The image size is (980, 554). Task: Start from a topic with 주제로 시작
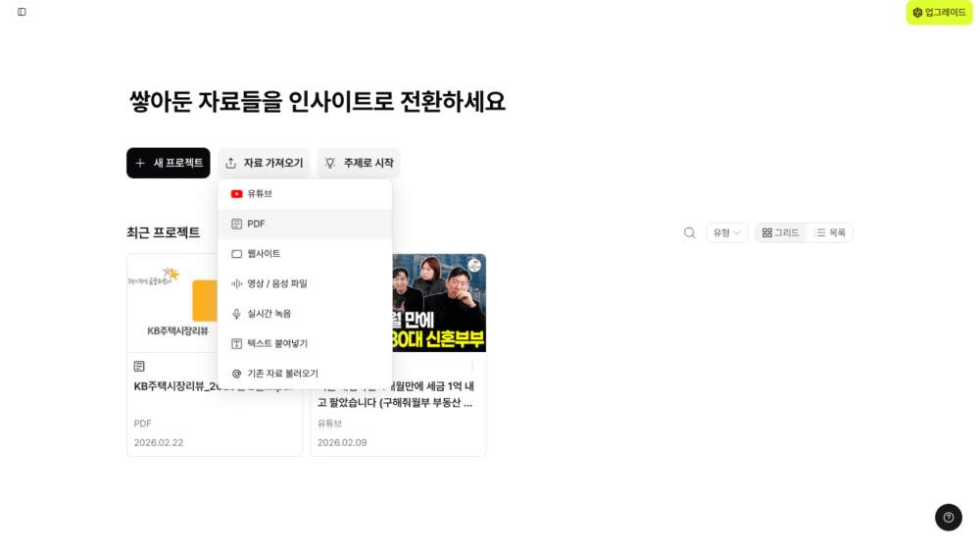(x=359, y=163)
